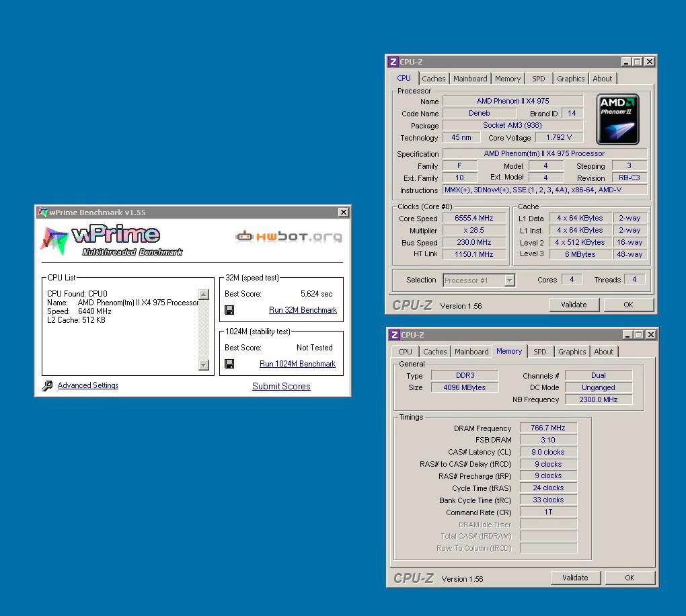Image resolution: width=686 pixels, height=616 pixels.
Task: Click the Socket AM3 (938) package field
Action: tap(512, 126)
